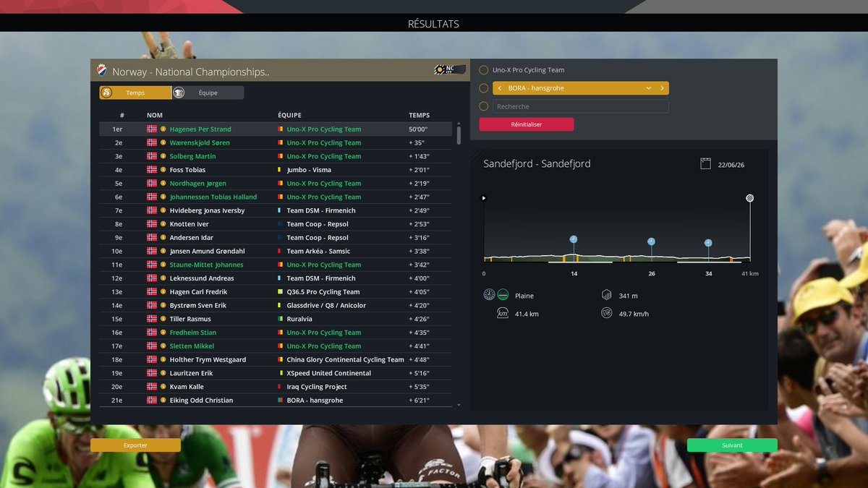Viewport: 868px width, 488px height.
Task: Click Team DSM - Firmenich in Leknessund Andreas row
Action: [x=321, y=278]
